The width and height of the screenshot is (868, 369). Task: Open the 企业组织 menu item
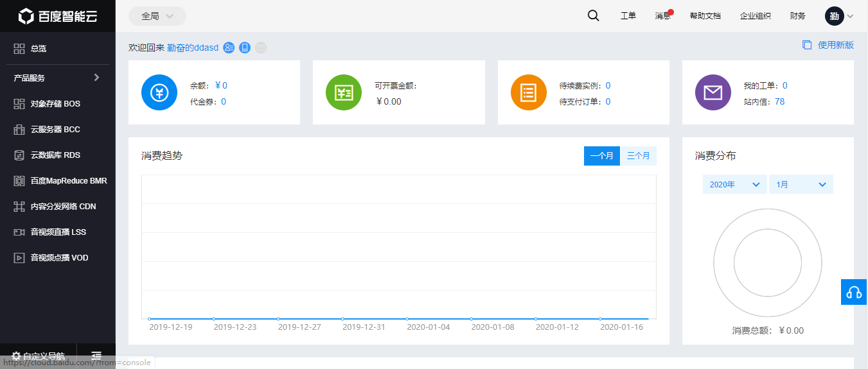756,16
